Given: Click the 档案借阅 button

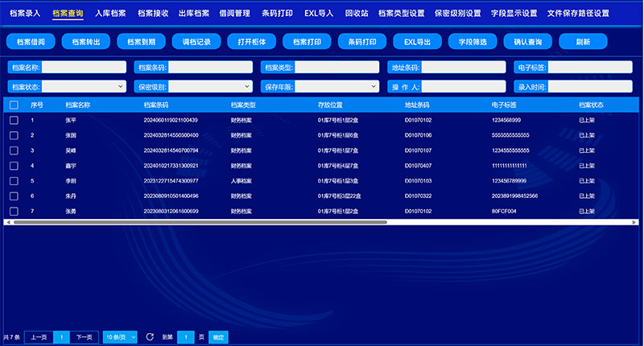Looking at the screenshot, I should (x=31, y=41).
